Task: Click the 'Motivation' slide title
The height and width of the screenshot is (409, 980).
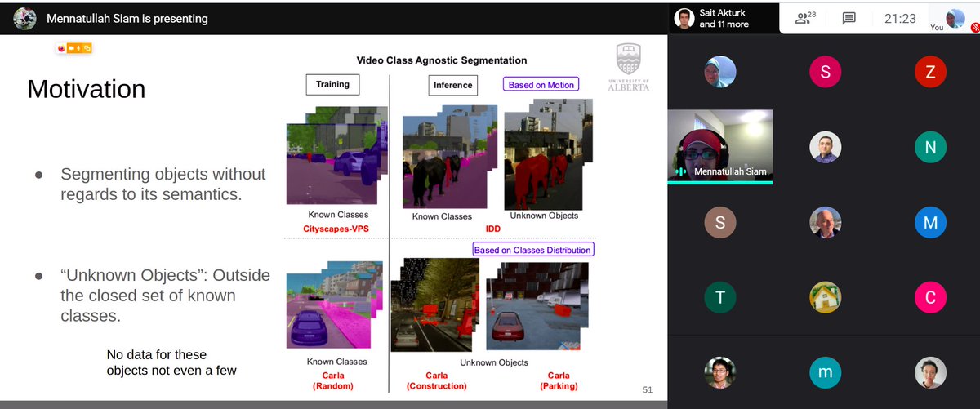Action: (x=87, y=88)
